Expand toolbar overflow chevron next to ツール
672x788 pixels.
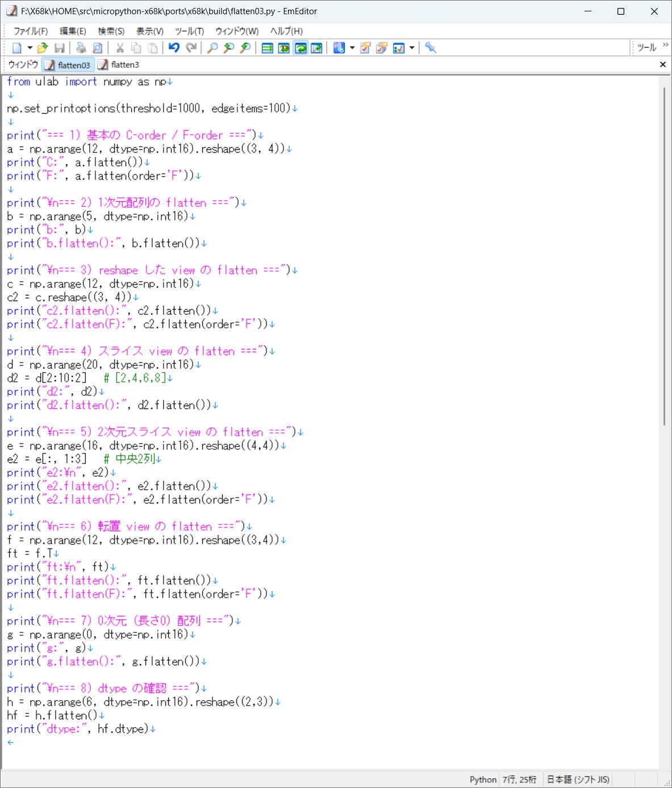pyautogui.click(x=666, y=45)
